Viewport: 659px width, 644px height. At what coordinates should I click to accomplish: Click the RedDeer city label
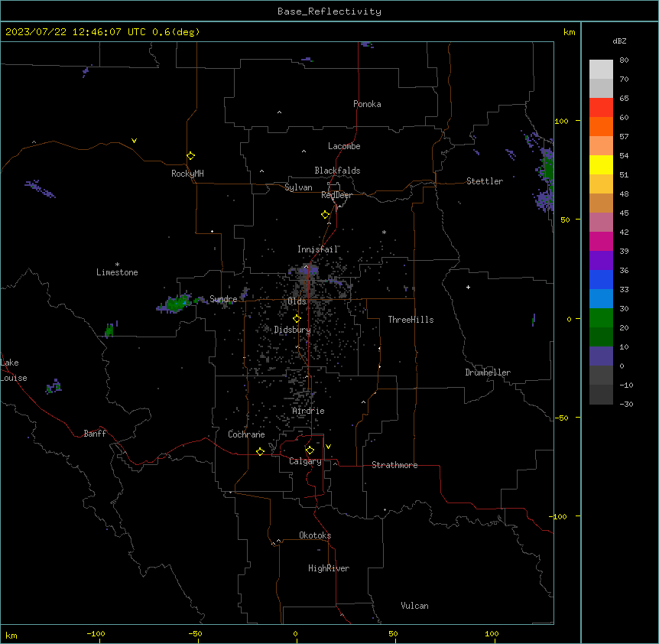coord(336,195)
